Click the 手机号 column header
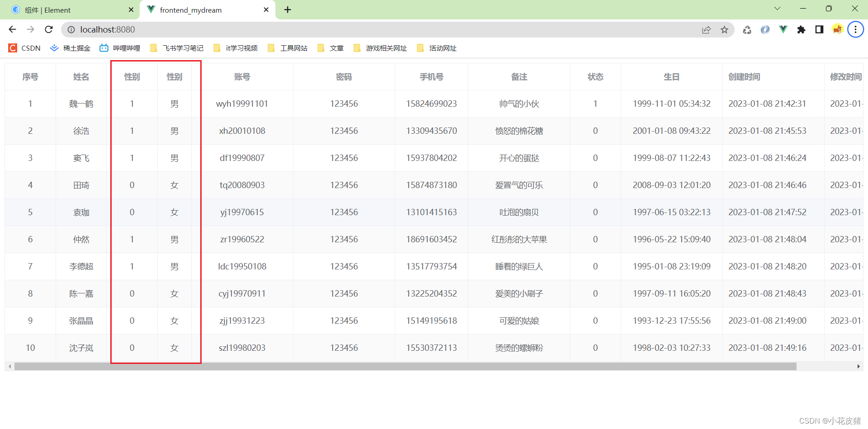868x429 pixels. 432,77
